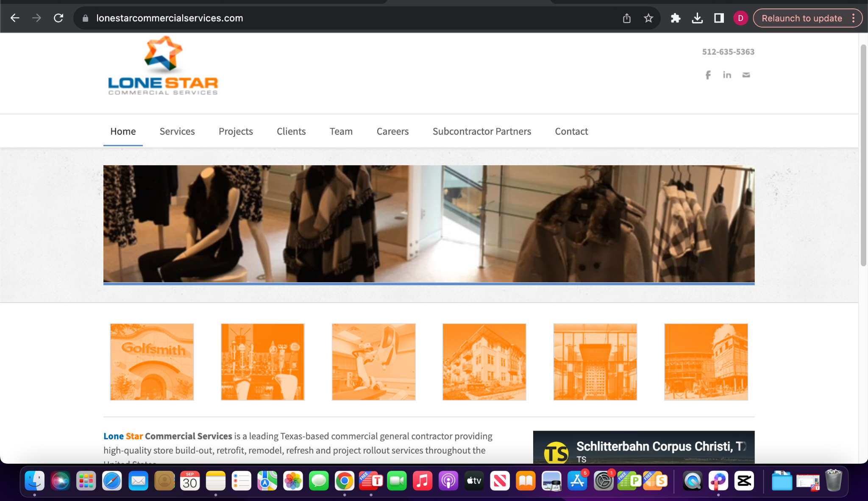This screenshot has height=501, width=868.
Task: Play the Schlitterbahn Corpus Christi video
Action: [644, 447]
